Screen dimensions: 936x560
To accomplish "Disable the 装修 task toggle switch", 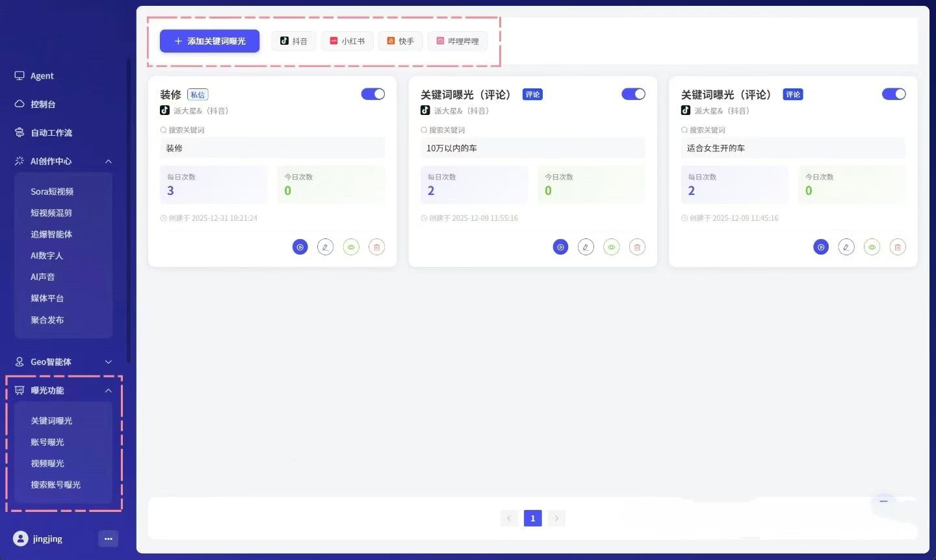I will [x=373, y=94].
